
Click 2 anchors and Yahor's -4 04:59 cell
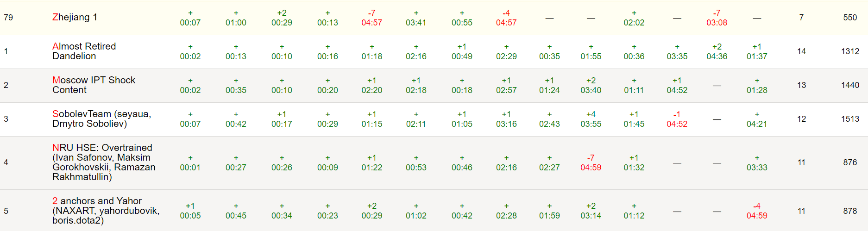(756, 211)
